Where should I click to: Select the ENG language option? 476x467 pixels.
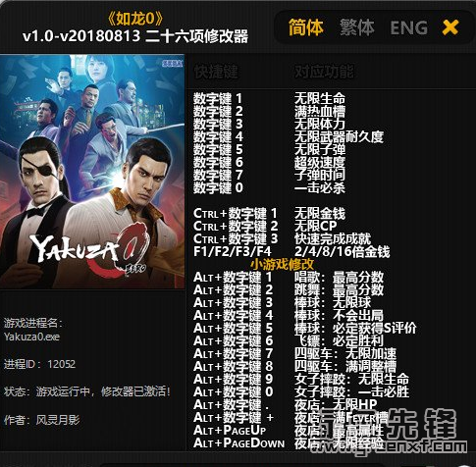click(408, 27)
